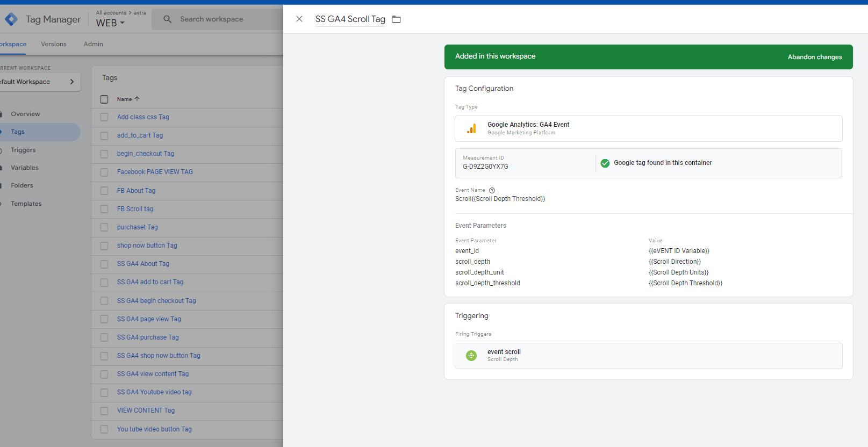Click the astra account breadcrumb
This screenshot has height=447, width=868.
click(x=140, y=12)
